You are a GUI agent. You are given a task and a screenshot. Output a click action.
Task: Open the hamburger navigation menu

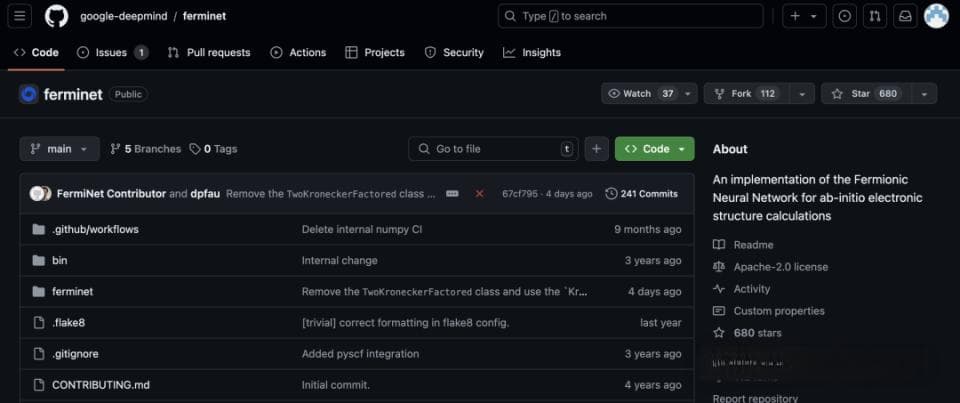[20, 16]
